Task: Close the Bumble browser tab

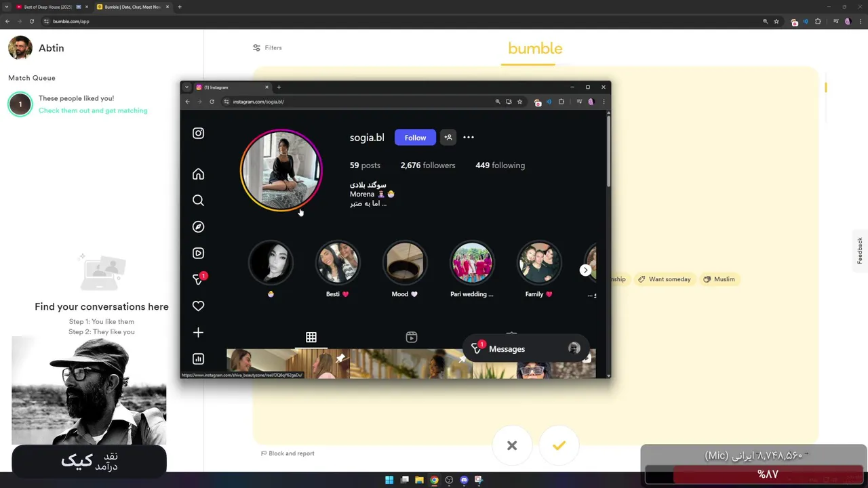Action: coord(167,7)
